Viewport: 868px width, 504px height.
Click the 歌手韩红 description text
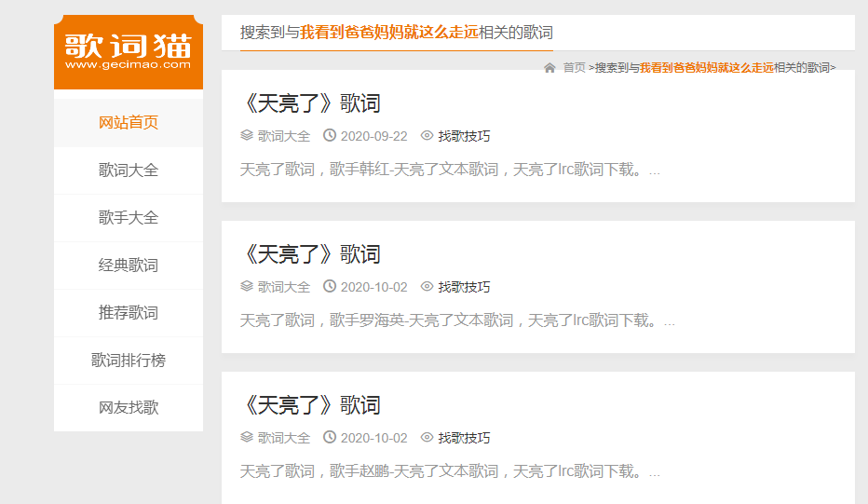point(450,170)
